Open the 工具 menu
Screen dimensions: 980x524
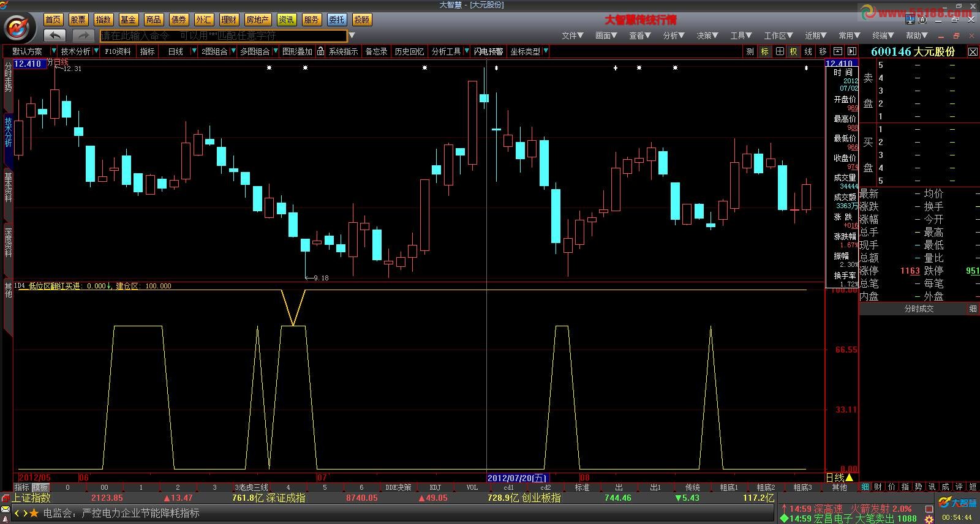[741, 36]
